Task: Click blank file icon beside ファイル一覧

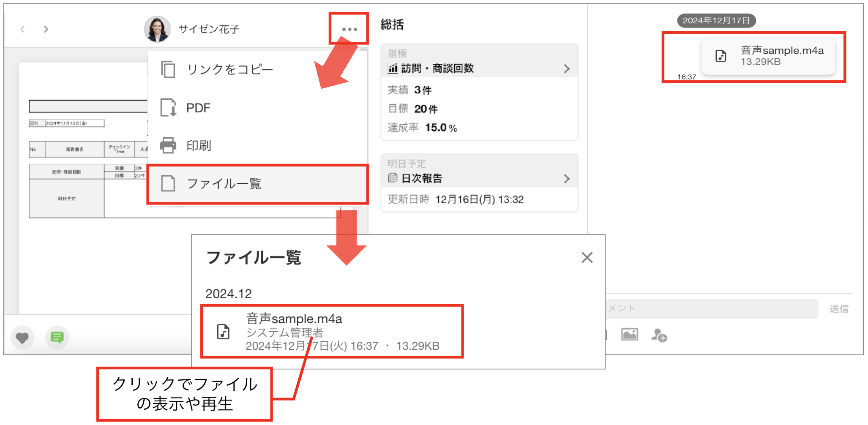Action: (x=168, y=184)
